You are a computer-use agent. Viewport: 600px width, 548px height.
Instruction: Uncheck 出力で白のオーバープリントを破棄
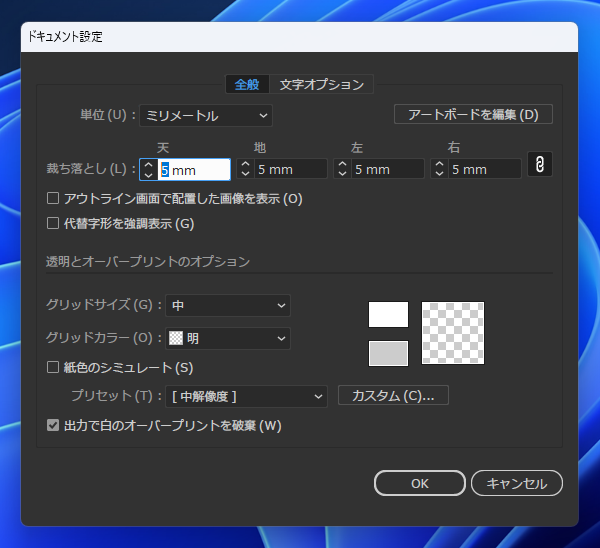pos(53,425)
